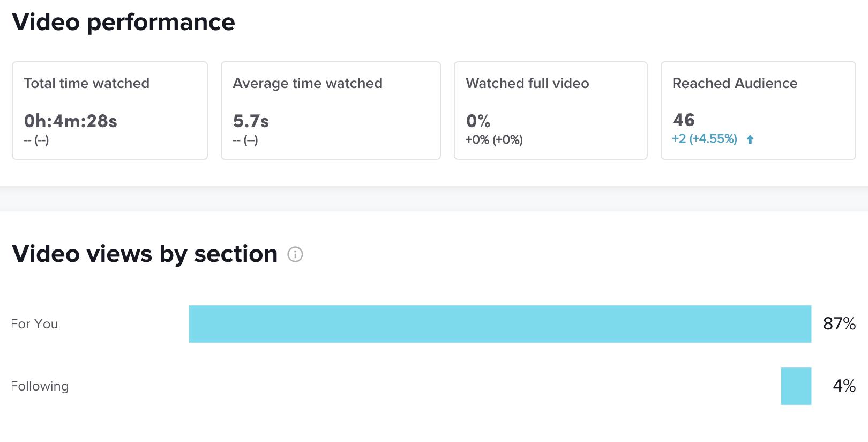Click the Video views by section heading
The width and height of the screenshot is (868, 442).
coord(145,254)
